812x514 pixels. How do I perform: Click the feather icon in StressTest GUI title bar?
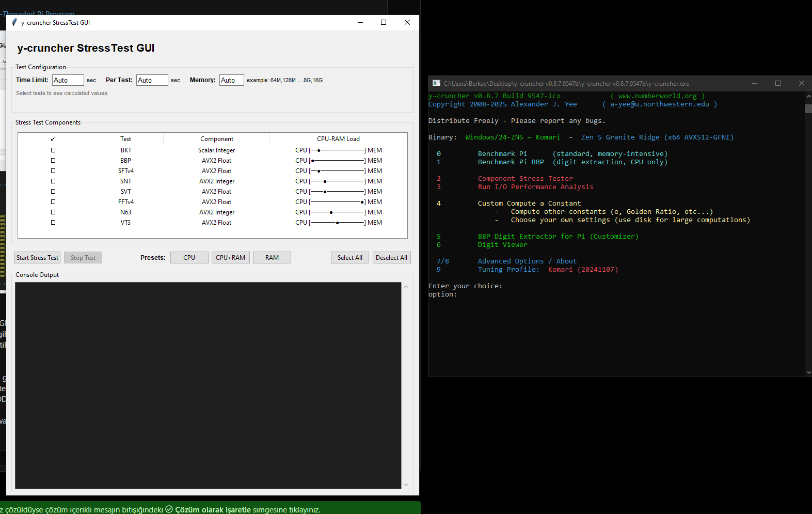click(x=14, y=22)
